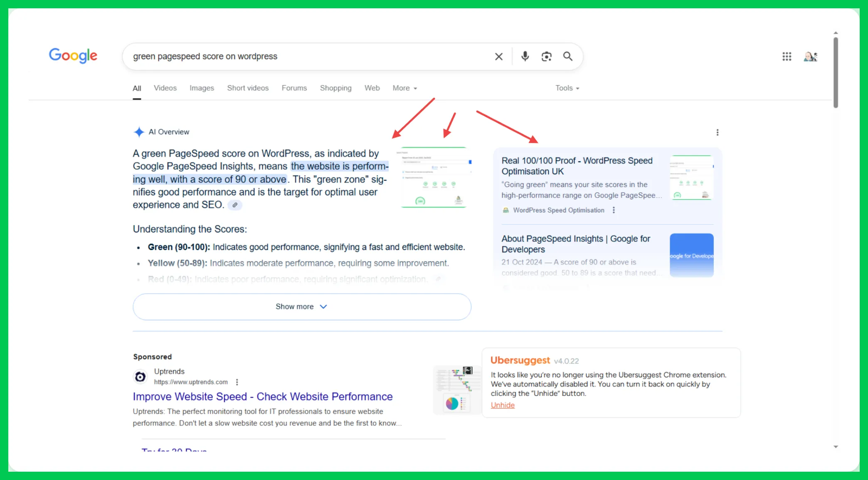Screen dimensions: 868x480
Task: Select the All results tab
Action: (x=137, y=88)
